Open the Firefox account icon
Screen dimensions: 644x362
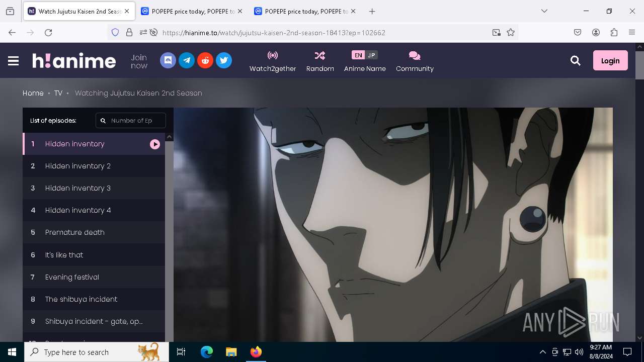(596, 32)
